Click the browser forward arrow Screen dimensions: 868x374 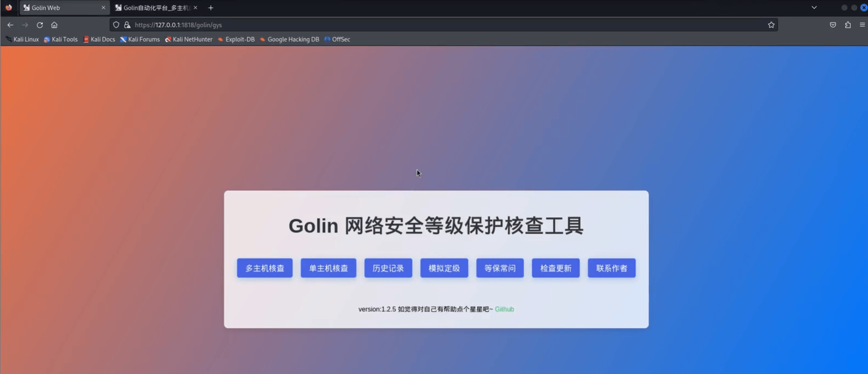pyautogui.click(x=25, y=25)
